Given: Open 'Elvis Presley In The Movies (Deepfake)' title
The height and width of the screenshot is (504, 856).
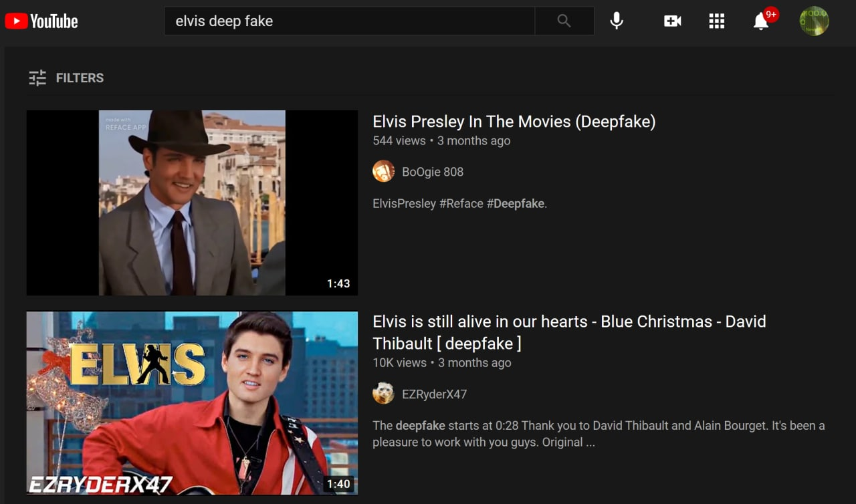Looking at the screenshot, I should pyautogui.click(x=514, y=122).
